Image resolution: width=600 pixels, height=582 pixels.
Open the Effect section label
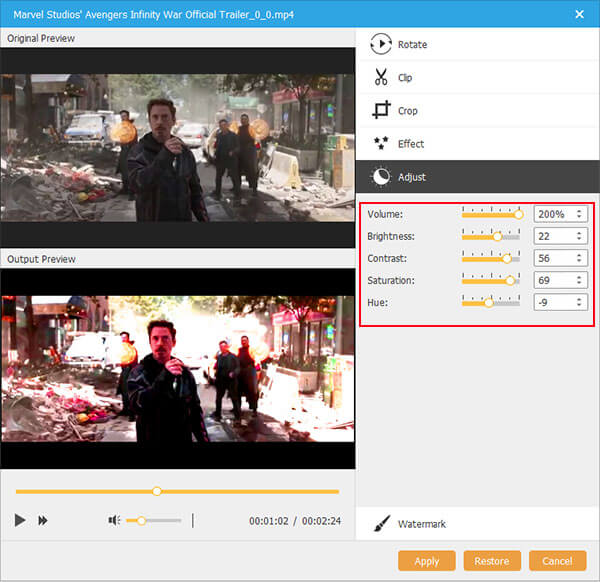[411, 144]
